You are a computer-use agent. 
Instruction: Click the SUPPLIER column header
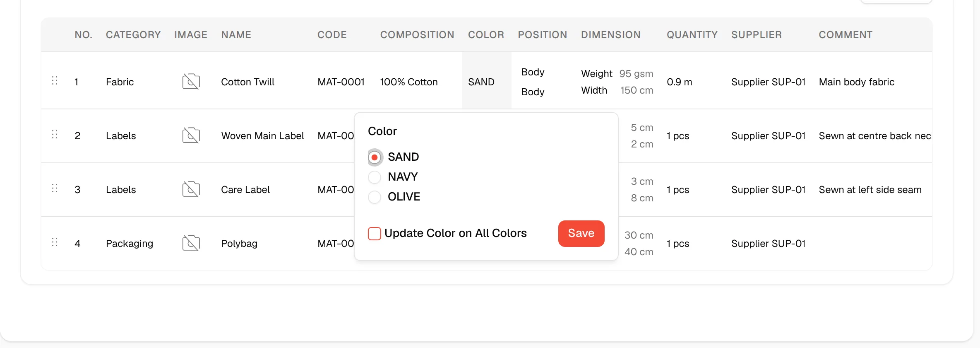tap(757, 35)
